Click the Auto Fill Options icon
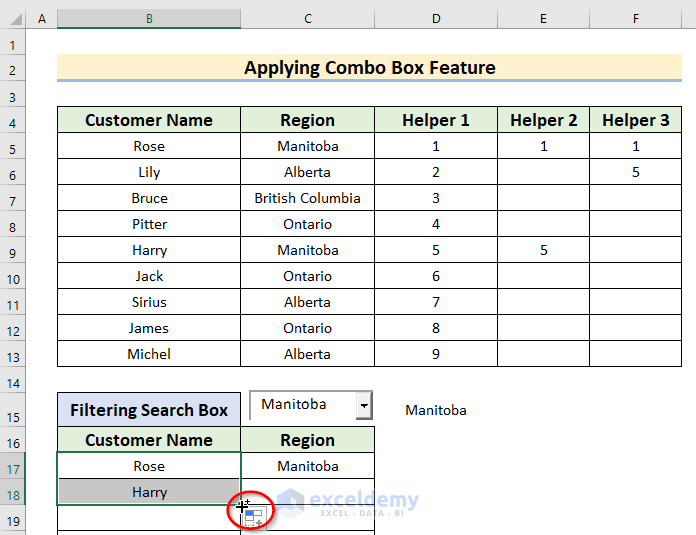 (x=254, y=517)
